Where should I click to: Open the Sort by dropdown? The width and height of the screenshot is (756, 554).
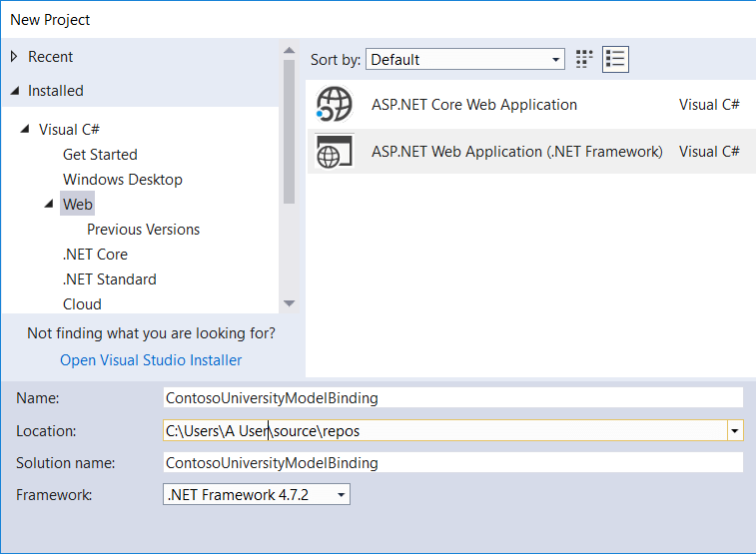464,60
